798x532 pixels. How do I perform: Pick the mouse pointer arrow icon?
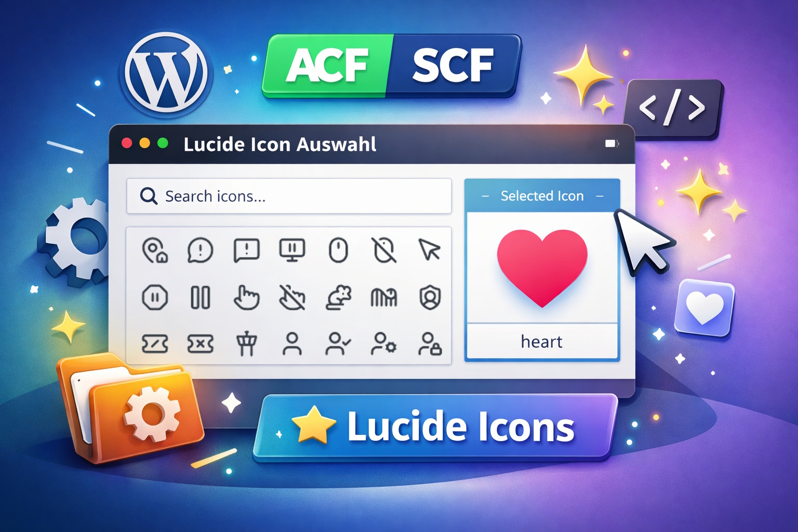tap(430, 249)
